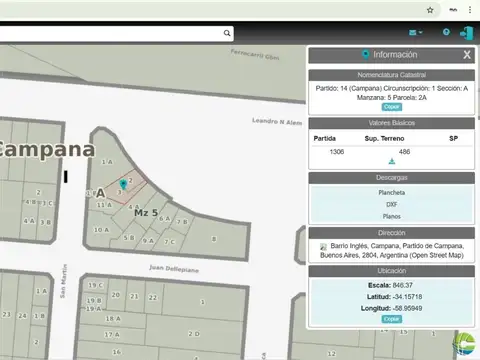Copy the Ubicación coordinates
The height and width of the screenshot is (360, 480).
[x=392, y=319]
